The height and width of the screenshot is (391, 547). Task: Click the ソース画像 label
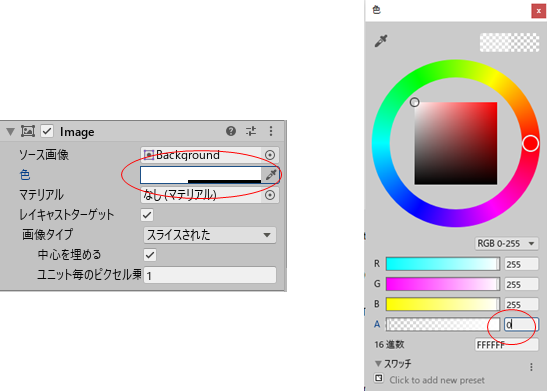pyautogui.click(x=44, y=155)
